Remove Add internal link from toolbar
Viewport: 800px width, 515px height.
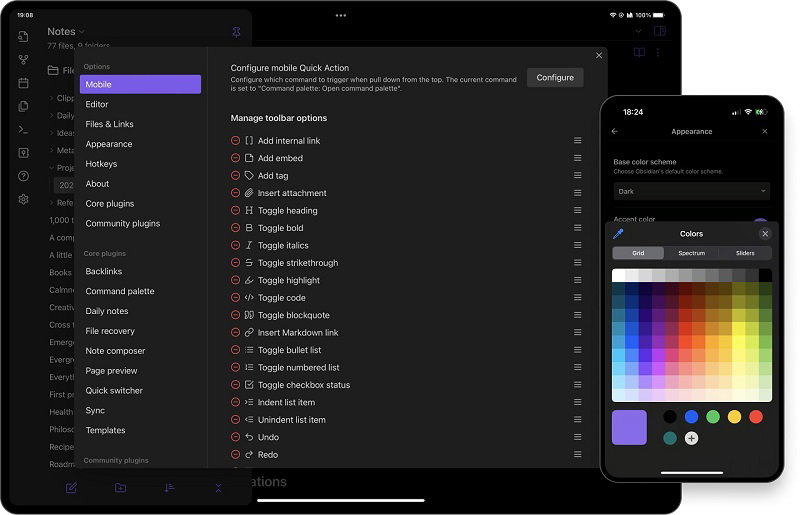tap(236, 141)
